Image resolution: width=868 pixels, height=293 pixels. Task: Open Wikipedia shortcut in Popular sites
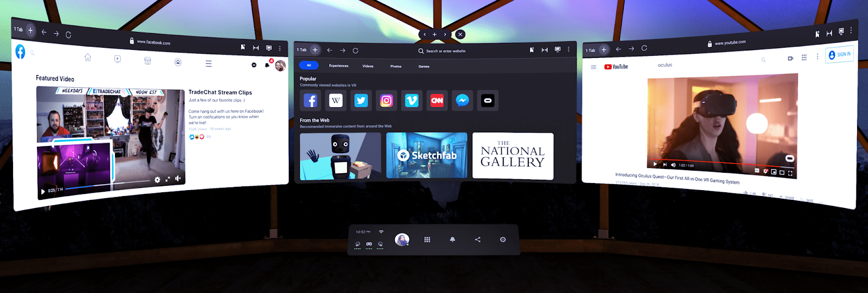point(336,100)
